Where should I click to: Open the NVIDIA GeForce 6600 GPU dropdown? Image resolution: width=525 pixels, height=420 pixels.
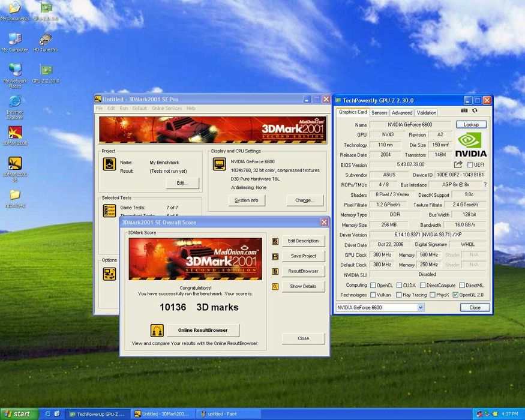[421, 307]
